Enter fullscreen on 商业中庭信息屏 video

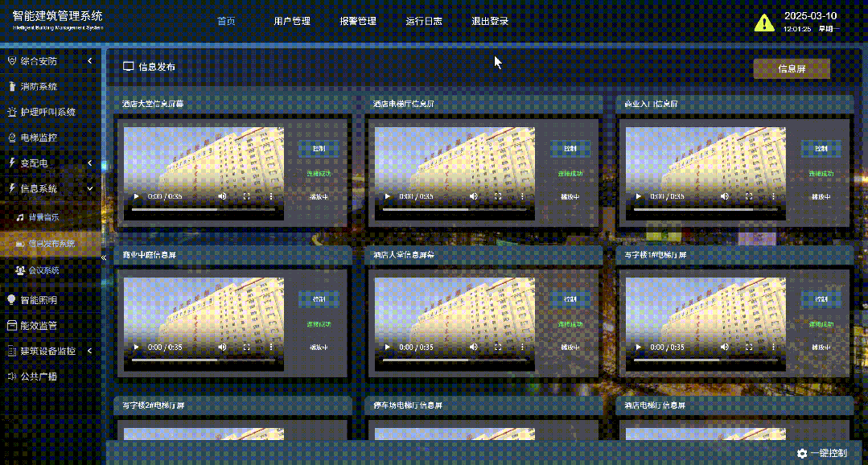(247, 347)
